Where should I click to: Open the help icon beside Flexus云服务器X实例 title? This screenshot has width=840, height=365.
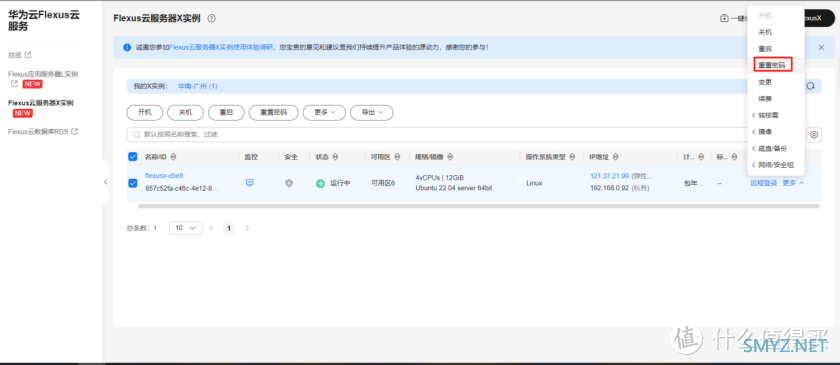point(212,18)
